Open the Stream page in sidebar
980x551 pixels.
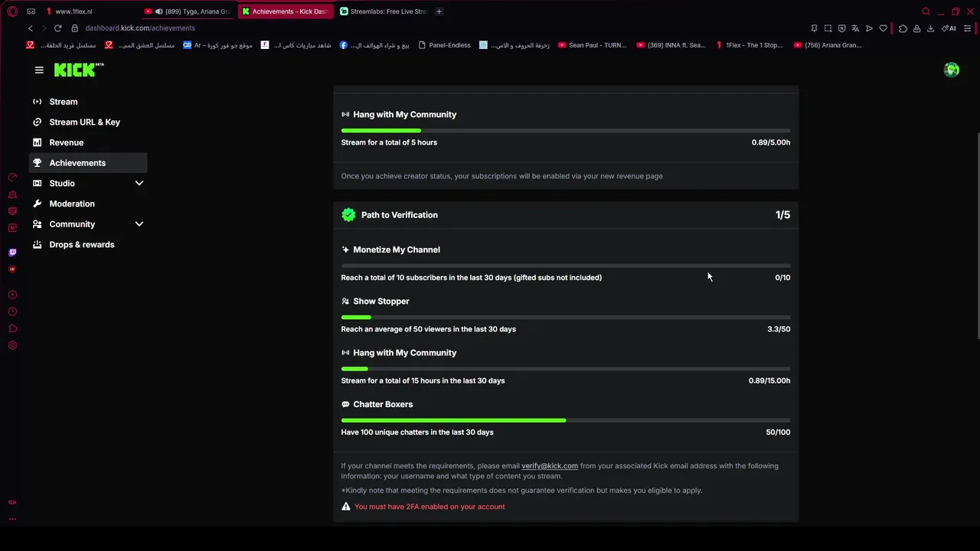click(64, 102)
